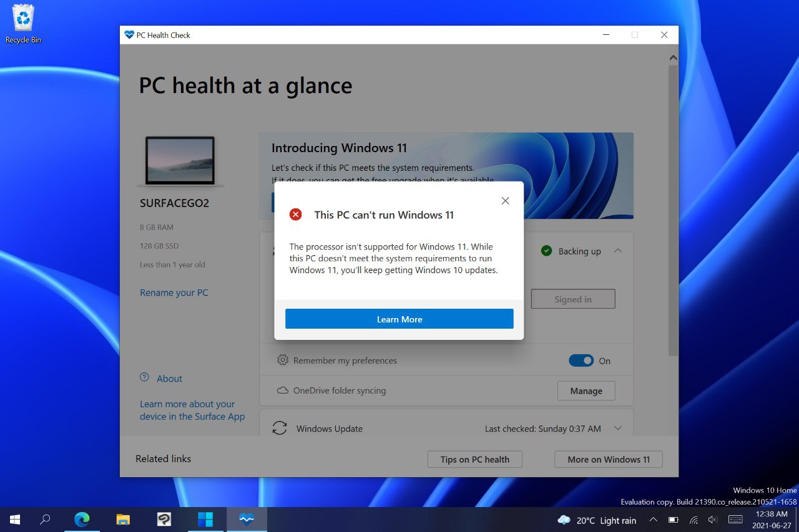Image resolution: width=799 pixels, height=532 pixels.
Task: Open the weather 20°C Light rain widget
Action: (597, 520)
